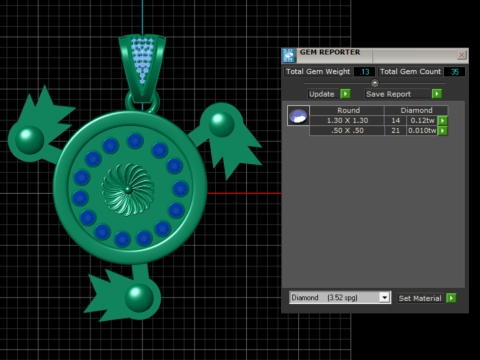Click the Round column header
Screen dimensions: 480x360
347,110
